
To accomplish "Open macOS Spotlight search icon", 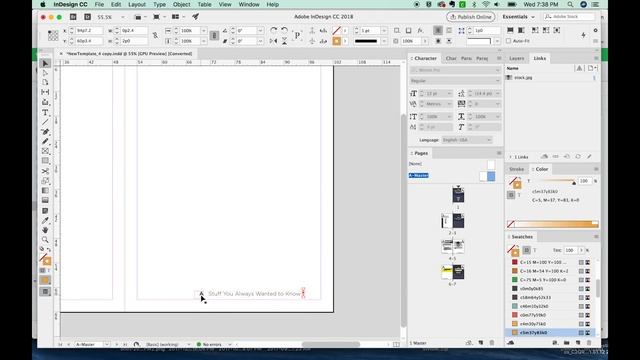I will [570, 4].
